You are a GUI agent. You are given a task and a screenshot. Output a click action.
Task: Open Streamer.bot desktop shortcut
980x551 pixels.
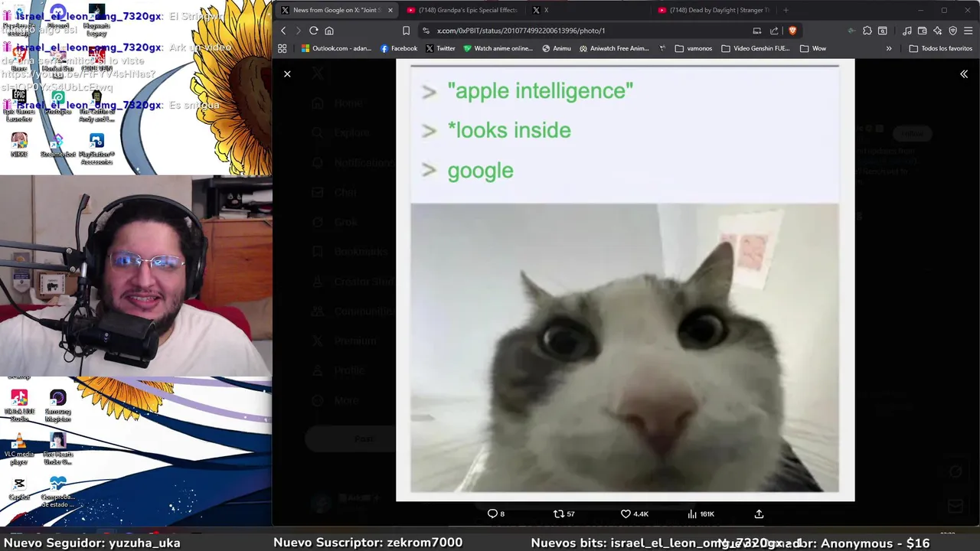57,145
